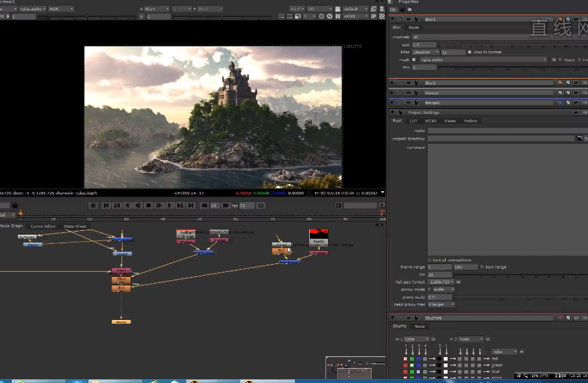Open the Node tab in Shuffle9 panel
Viewport: 588px width, 383px height.
[x=420, y=326]
